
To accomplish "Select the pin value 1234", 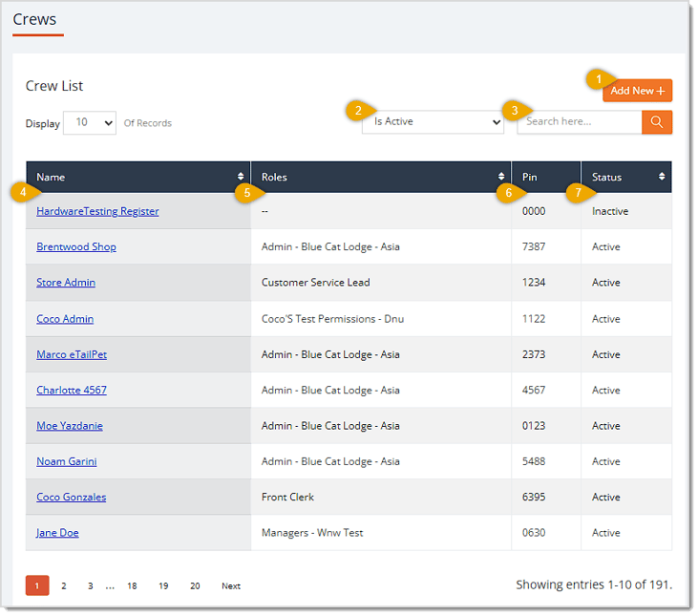I will [x=534, y=283].
